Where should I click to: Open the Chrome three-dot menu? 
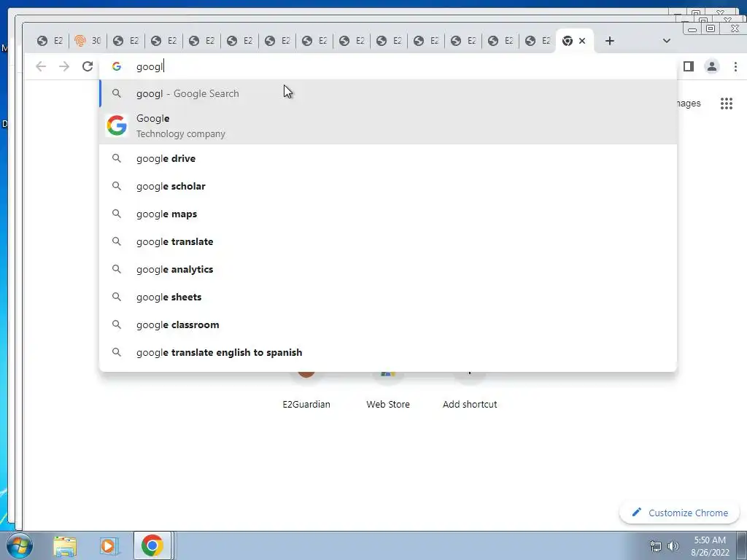pos(735,66)
